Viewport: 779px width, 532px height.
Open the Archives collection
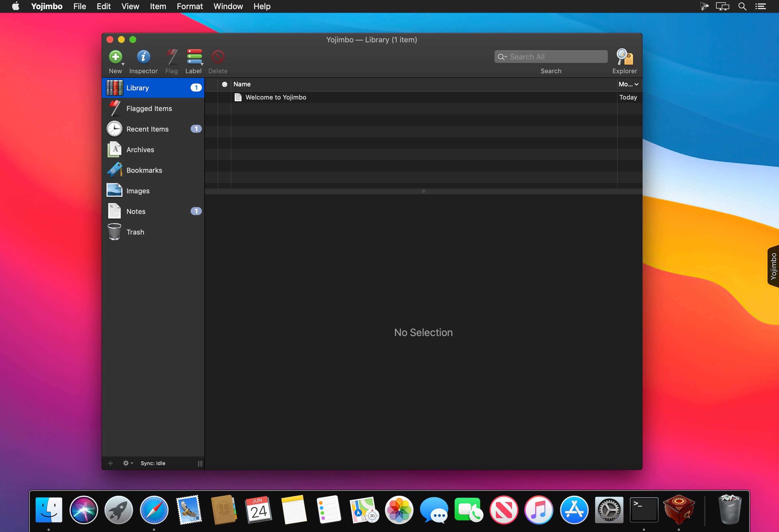(140, 150)
